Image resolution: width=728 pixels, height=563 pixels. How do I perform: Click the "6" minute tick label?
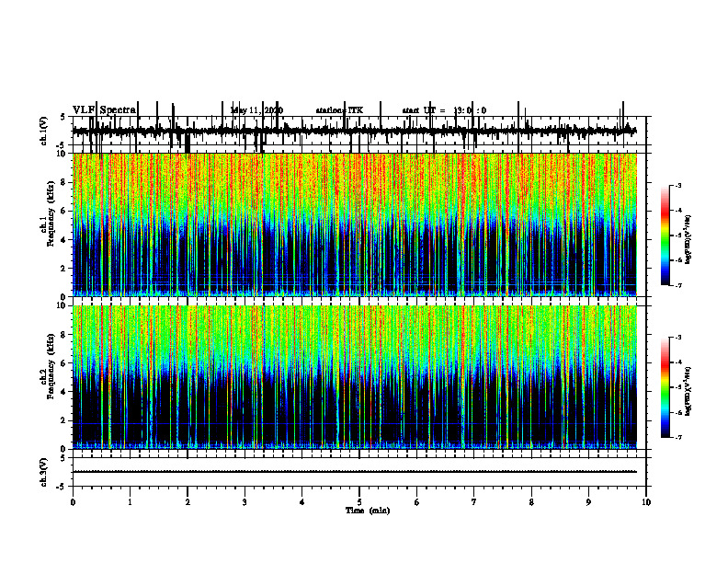click(x=417, y=502)
